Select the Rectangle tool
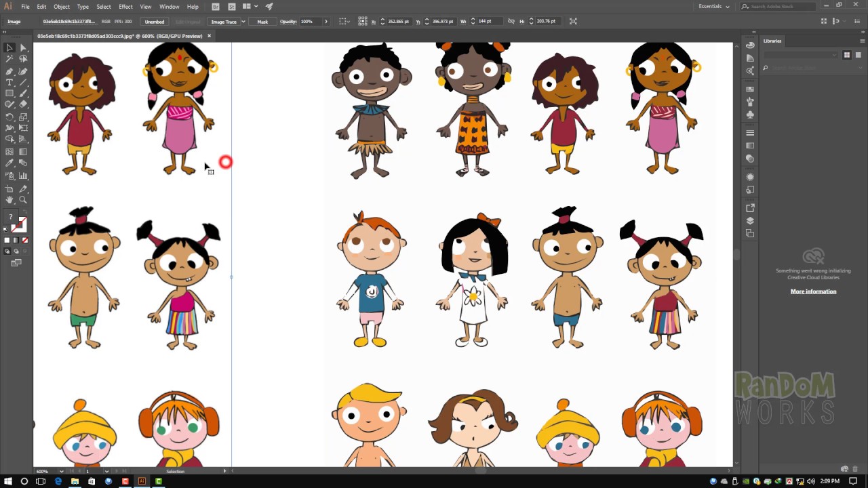The image size is (868, 488). tap(9, 94)
